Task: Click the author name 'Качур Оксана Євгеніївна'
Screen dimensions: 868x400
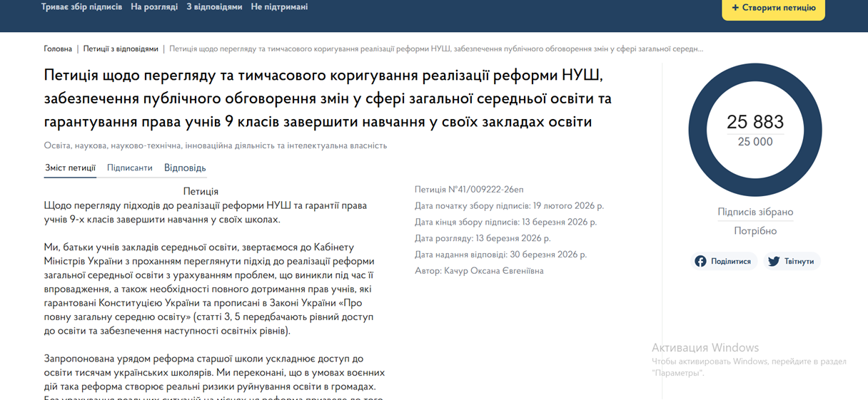Action: [493, 271]
